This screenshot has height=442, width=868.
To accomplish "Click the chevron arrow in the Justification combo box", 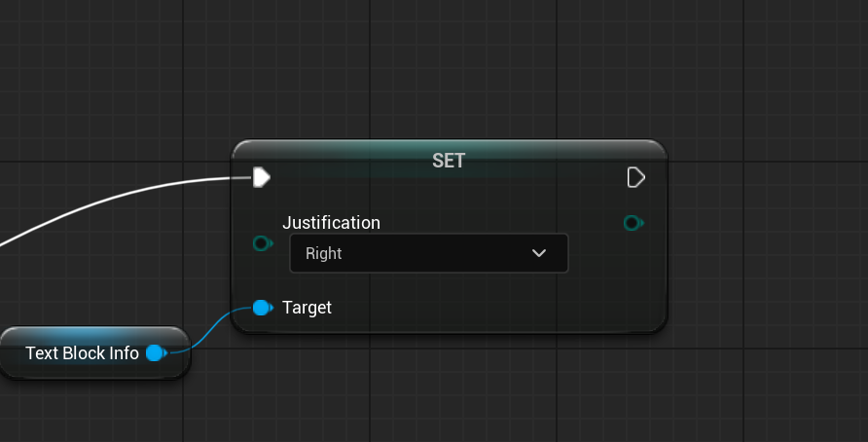I will [x=539, y=253].
